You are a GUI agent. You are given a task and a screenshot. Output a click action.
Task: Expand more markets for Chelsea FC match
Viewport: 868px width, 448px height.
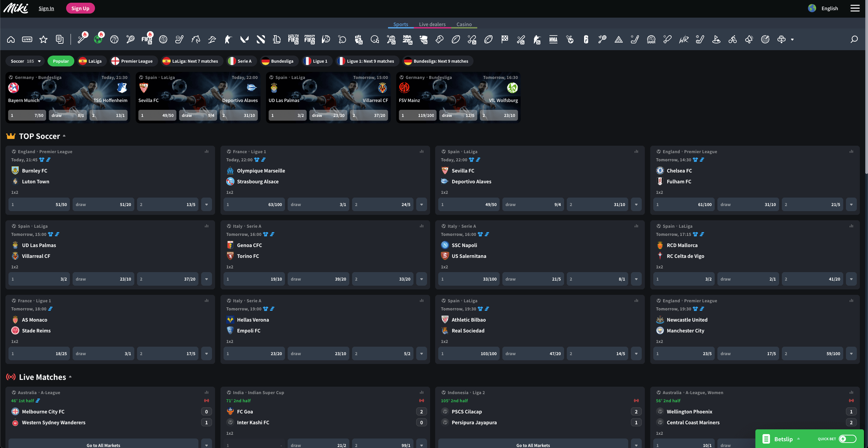(x=851, y=205)
